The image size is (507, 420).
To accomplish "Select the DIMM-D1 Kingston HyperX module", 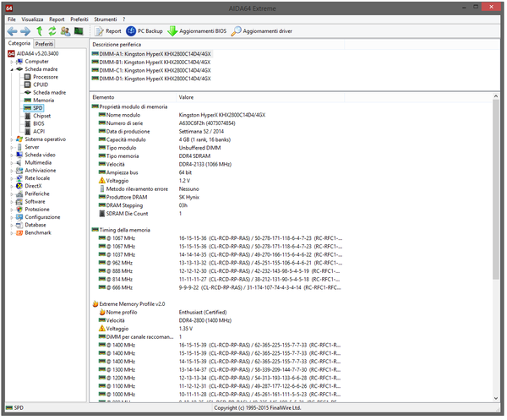I will 151,79.
